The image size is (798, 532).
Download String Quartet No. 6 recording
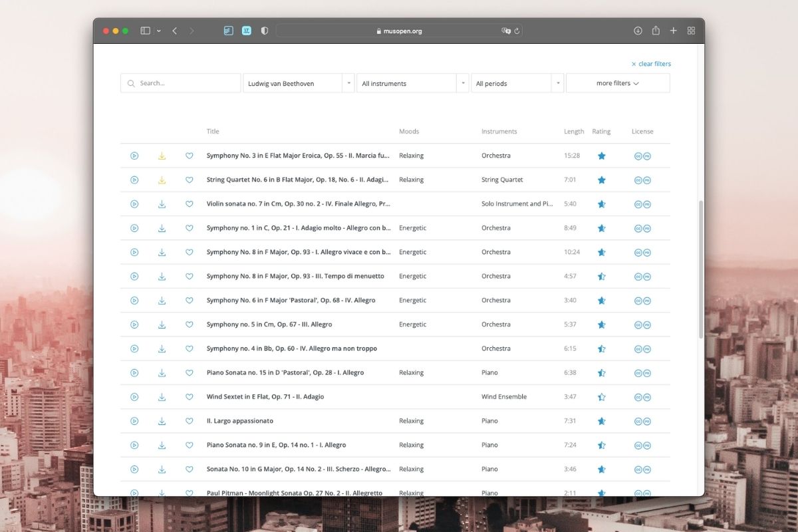click(162, 180)
